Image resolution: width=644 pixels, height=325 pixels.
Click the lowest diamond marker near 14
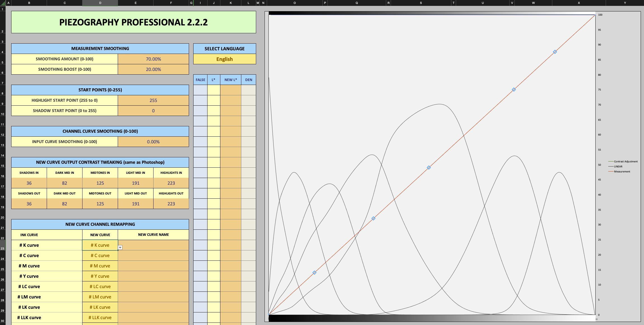pos(314,272)
